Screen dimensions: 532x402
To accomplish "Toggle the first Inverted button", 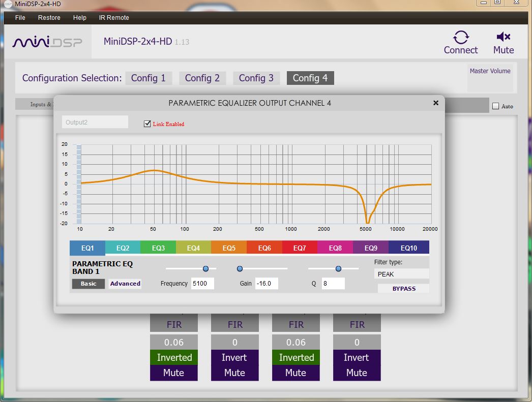I will pos(174,357).
